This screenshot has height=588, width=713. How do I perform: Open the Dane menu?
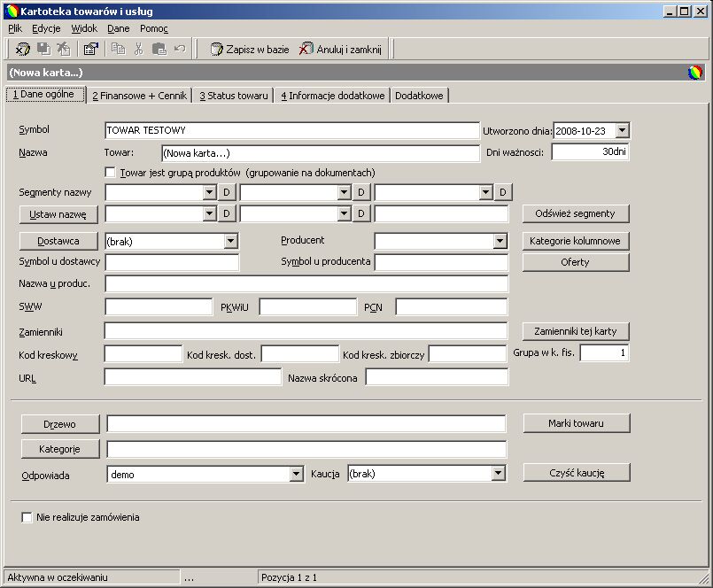119,28
